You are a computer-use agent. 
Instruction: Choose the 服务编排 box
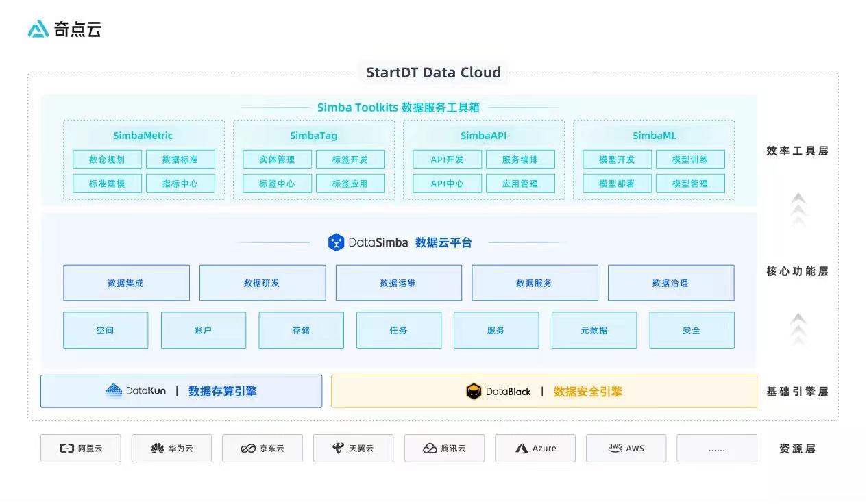tap(520, 160)
